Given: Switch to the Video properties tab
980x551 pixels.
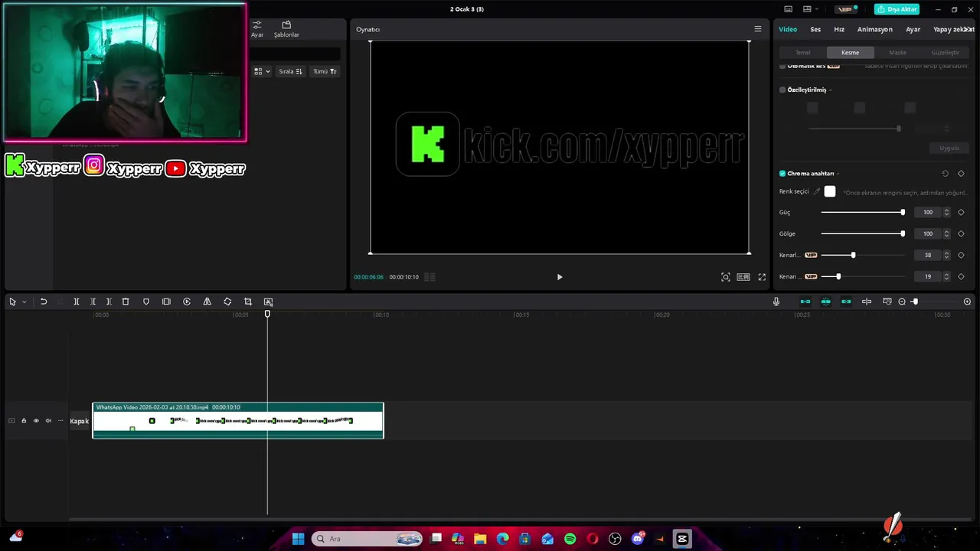Looking at the screenshot, I should pos(788,29).
